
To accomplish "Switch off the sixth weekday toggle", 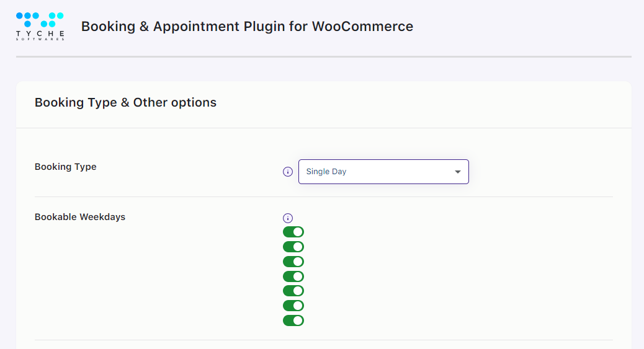I will [293, 306].
